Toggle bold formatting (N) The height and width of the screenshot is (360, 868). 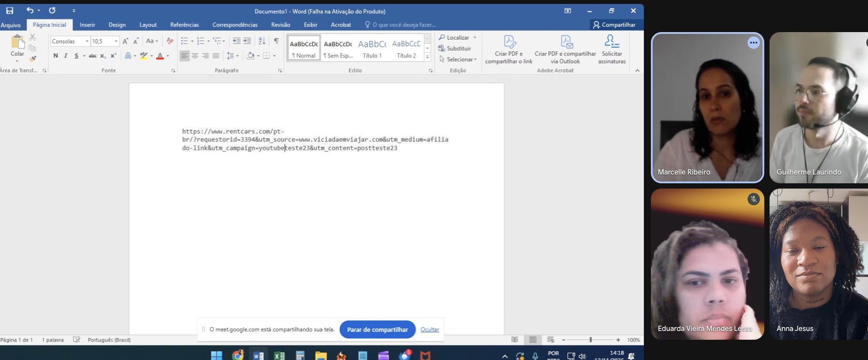(x=55, y=55)
